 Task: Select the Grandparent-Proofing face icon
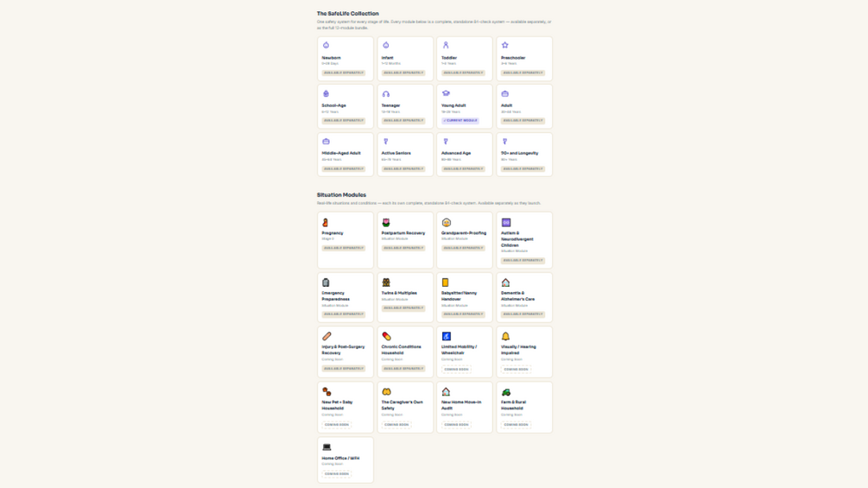[447, 223]
